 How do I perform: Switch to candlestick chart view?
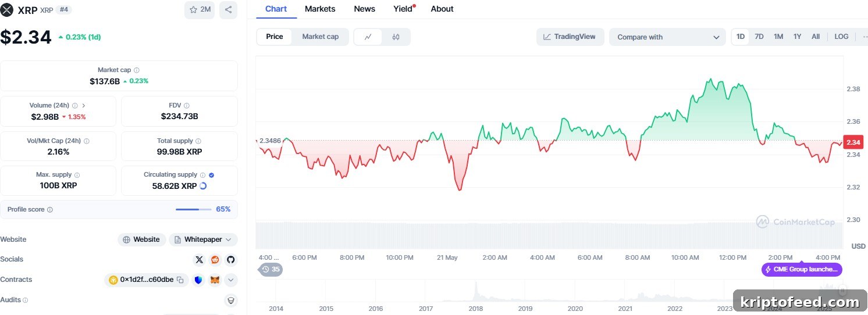point(396,37)
